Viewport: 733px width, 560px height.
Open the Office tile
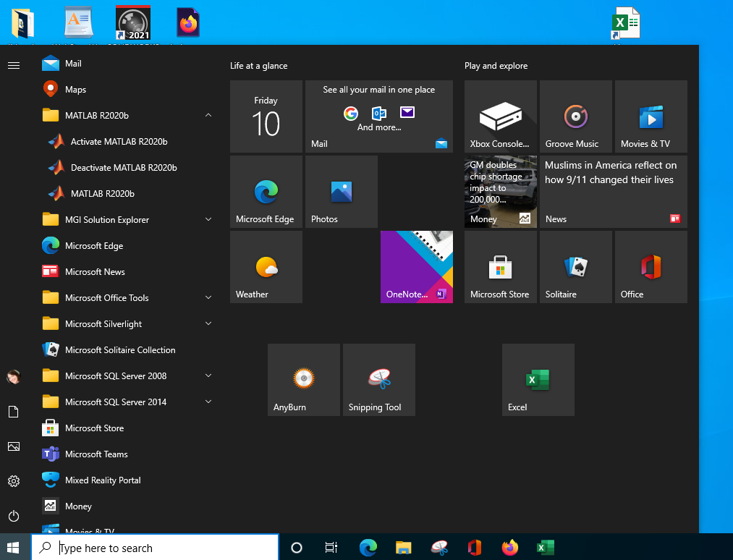pos(651,267)
